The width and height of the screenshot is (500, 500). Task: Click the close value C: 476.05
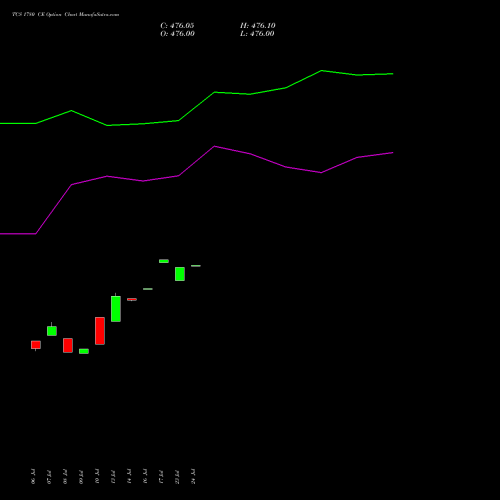pyautogui.click(x=177, y=26)
